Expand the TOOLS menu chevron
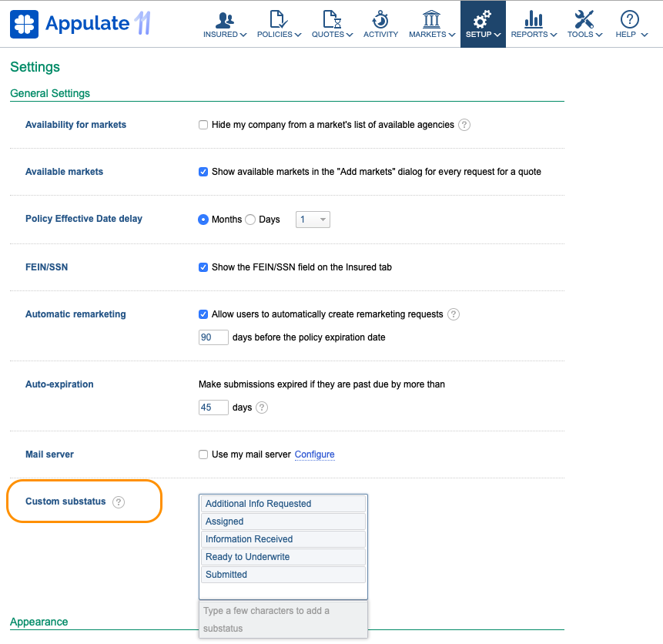Screen dimensions: 663x644 point(599,35)
